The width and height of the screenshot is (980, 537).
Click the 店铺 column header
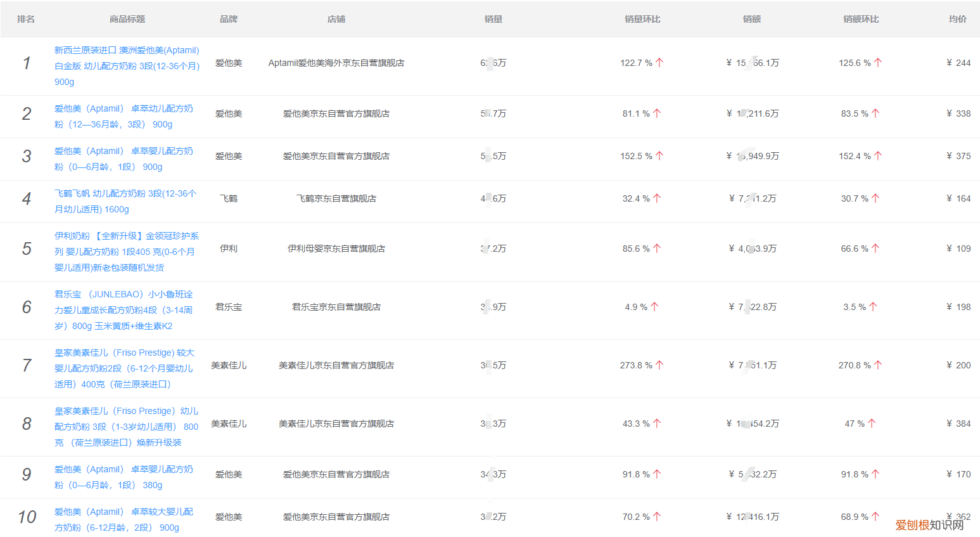(336, 18)
